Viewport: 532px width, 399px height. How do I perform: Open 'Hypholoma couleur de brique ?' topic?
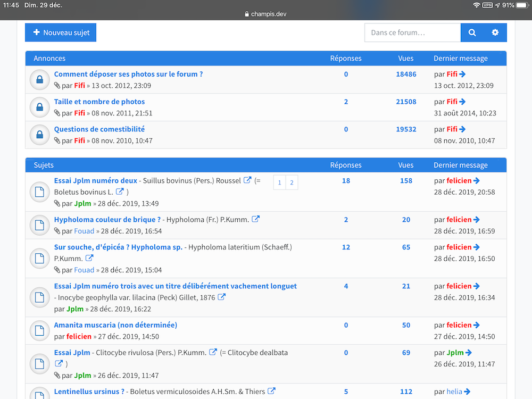click(x=107, y=219)
